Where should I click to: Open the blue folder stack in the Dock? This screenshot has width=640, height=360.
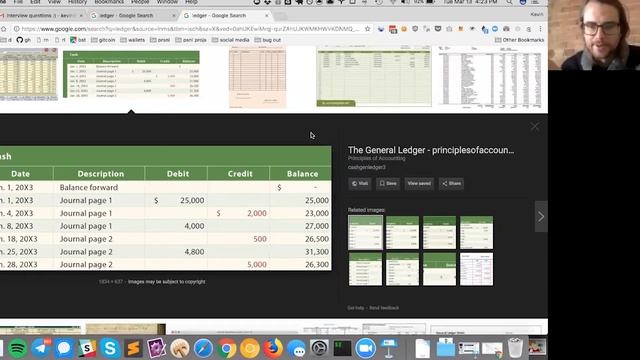tap(445, 348)
